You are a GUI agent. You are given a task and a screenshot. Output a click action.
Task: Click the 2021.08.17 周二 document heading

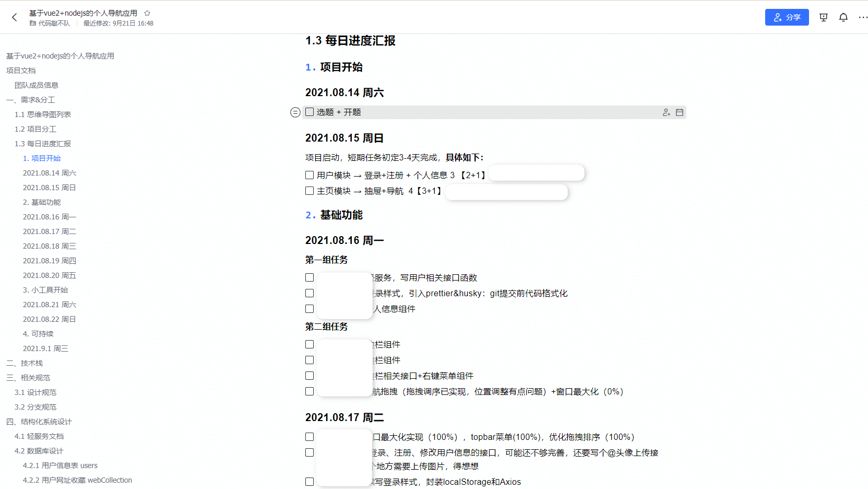click(344, 417)
